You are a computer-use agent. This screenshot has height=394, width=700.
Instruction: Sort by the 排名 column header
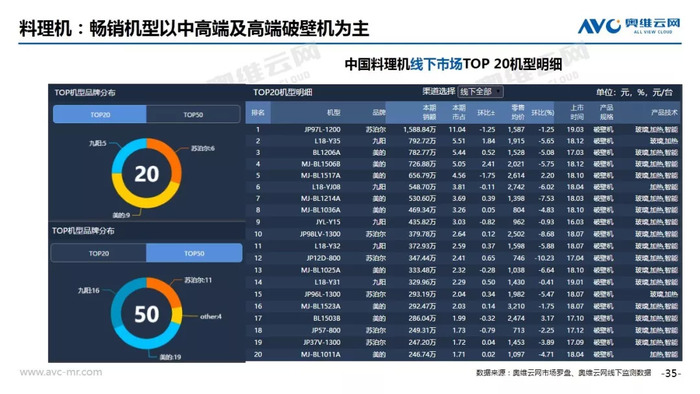coord(258,112)
